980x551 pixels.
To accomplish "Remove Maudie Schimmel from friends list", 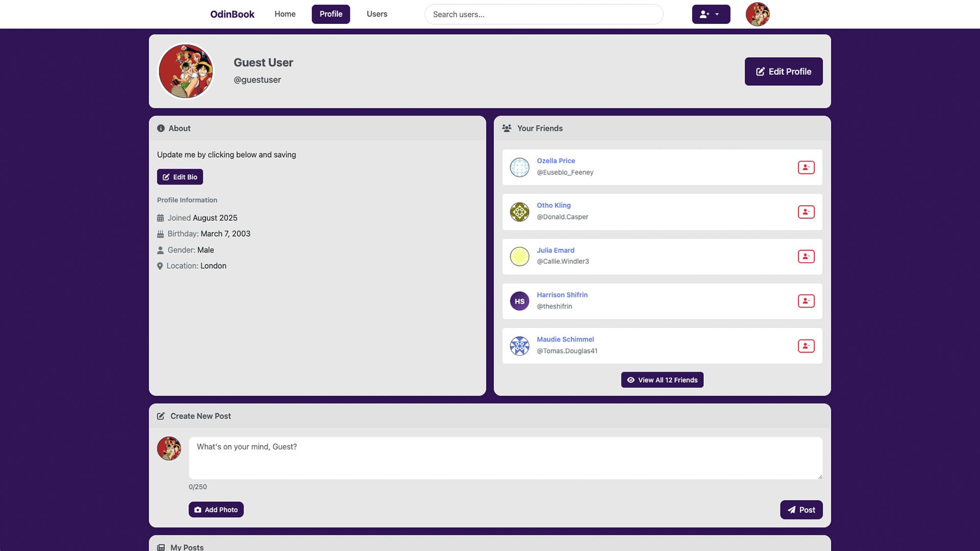I will point(805,345).
